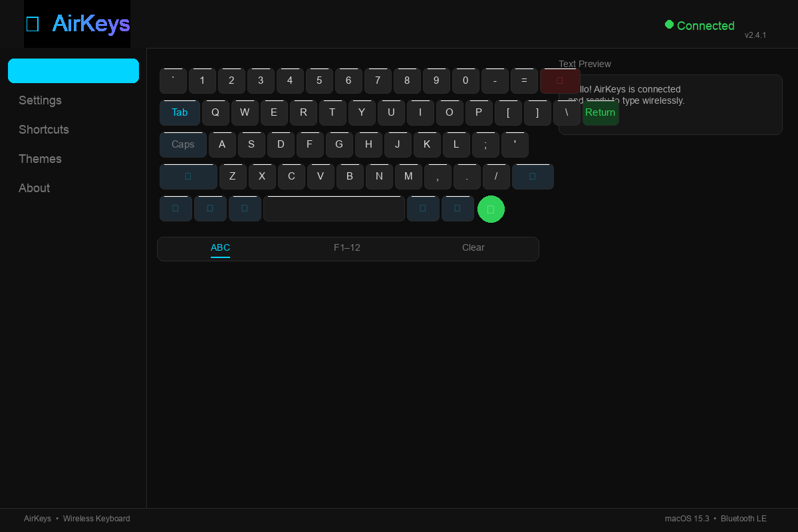Tap the green round key right of the spacebar

tap(491, 209)
